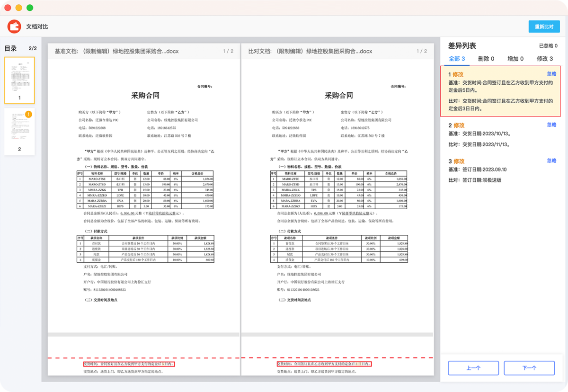Switch to the 删除 0 tab

(486, 59)
